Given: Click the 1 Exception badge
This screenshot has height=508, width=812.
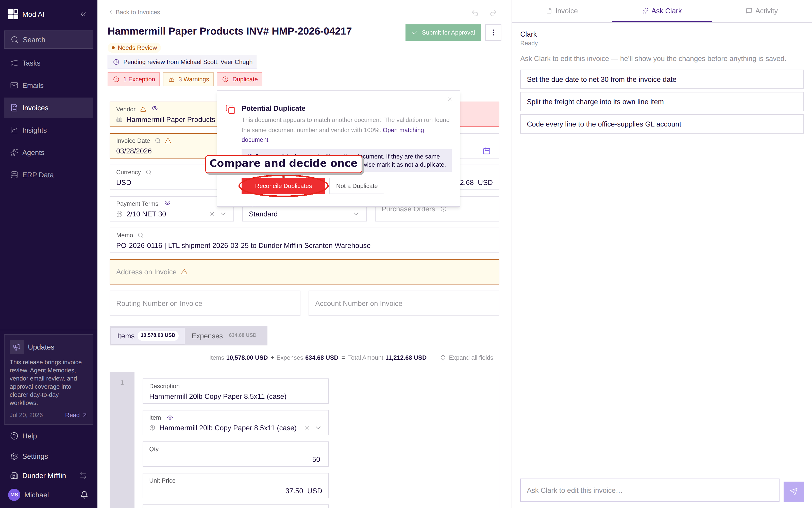Looking at the screenshot, I should [x=134, y=79].
